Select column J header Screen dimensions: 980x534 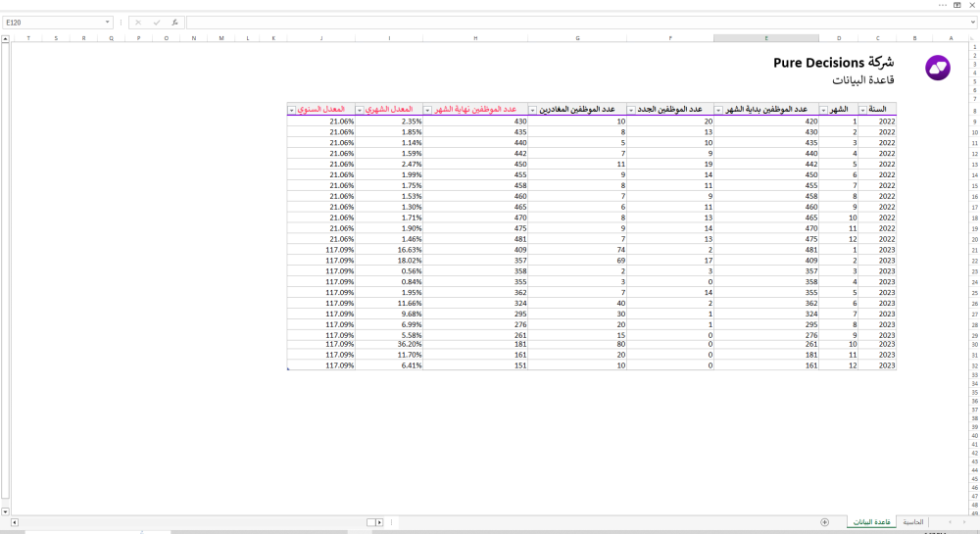tap(320, 38)
